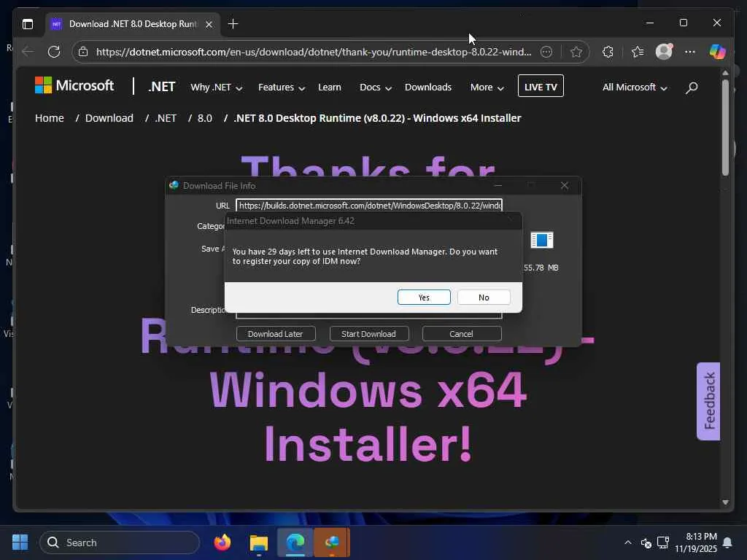
Task: Click the taskbar Search box
Action: point(120,542)
